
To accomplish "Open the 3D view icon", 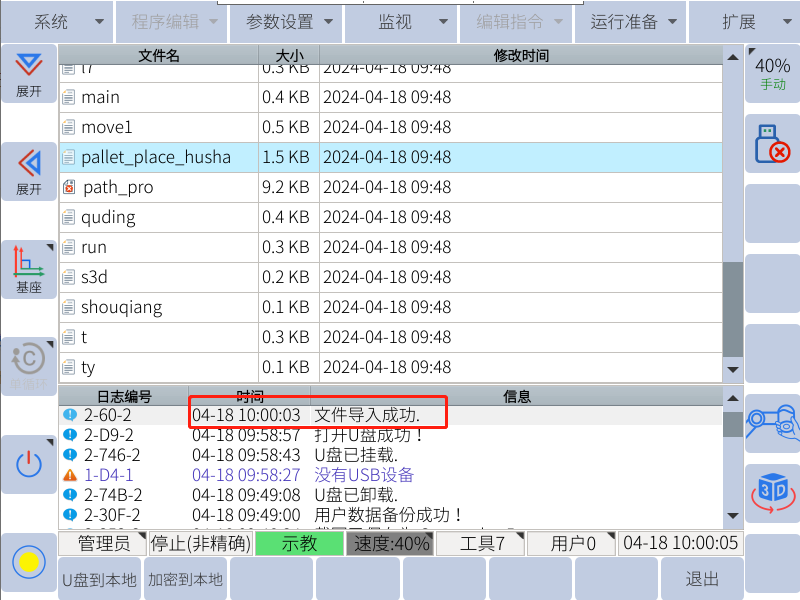I will [772, 492].
